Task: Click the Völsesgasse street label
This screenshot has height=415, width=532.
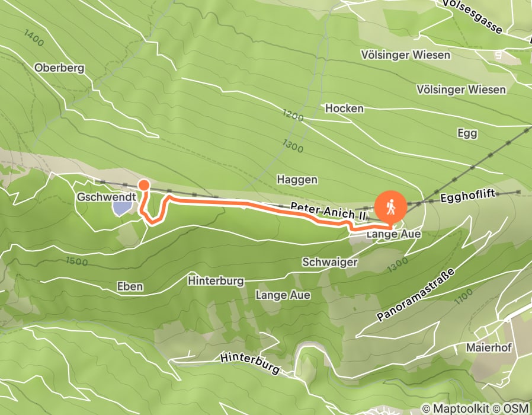Action: 473,16
